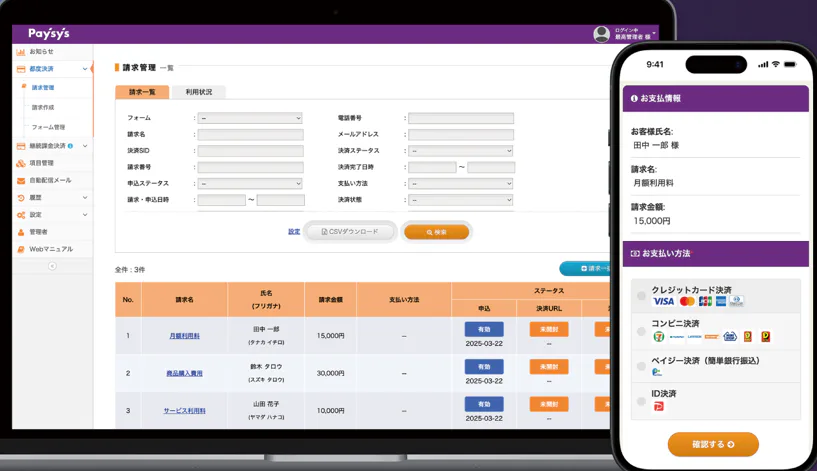
Task: Collapse sidebar with the round arrow button
Action: [52, 266]
